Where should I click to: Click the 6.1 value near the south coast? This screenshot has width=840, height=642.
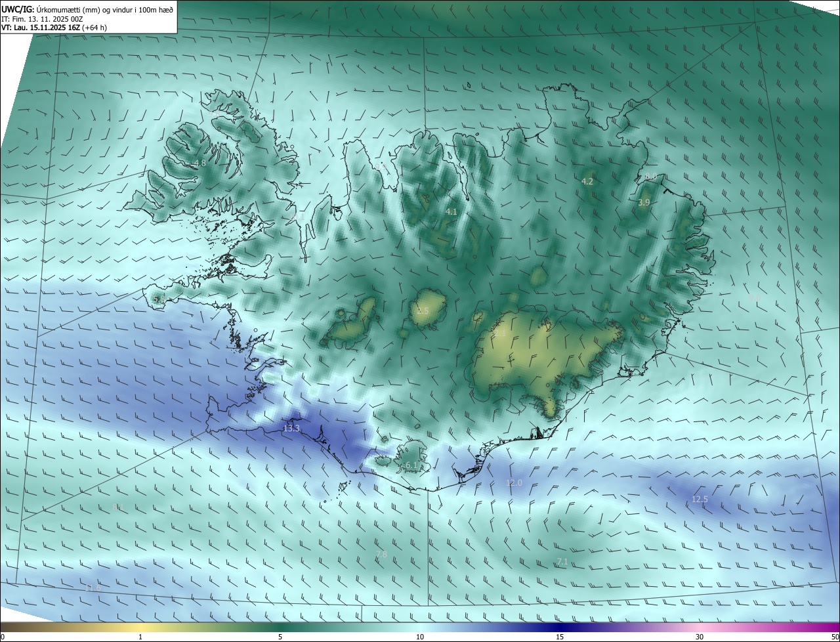click(x=411, y=465)
